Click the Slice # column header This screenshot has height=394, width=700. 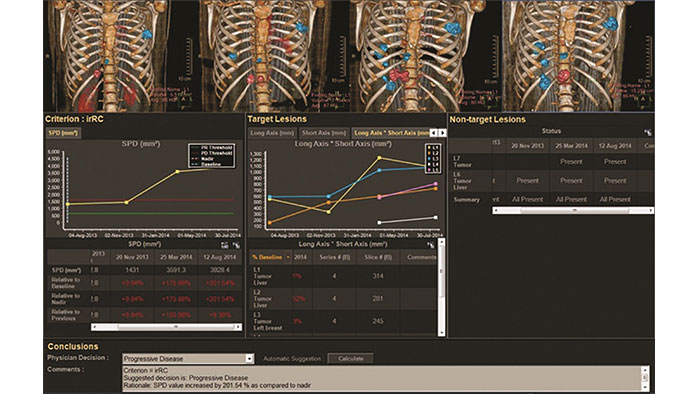coord(378,257)
